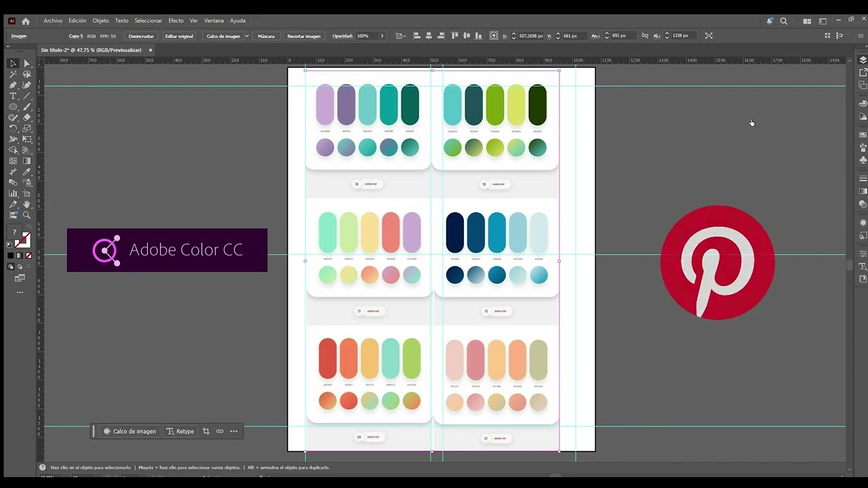Select the Artboard tool
The width and height of the screenshot is (868, 488).
pyautogui.click(x=27, y=194)
